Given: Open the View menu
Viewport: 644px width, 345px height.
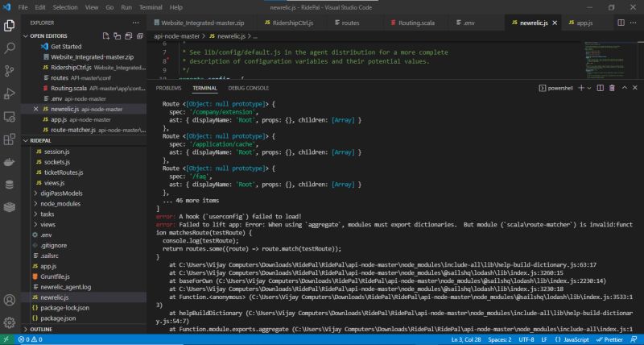Looking at the screenshot, I should pos(92,7).
